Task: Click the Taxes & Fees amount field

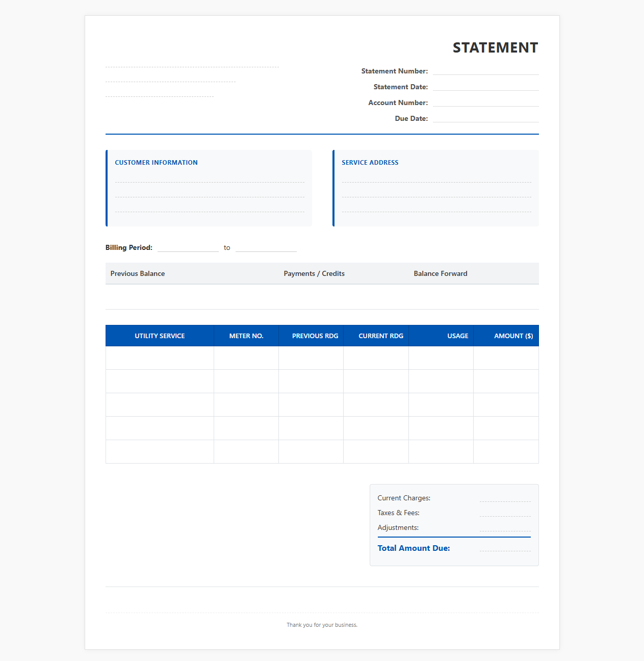Action: coord(505,513)
